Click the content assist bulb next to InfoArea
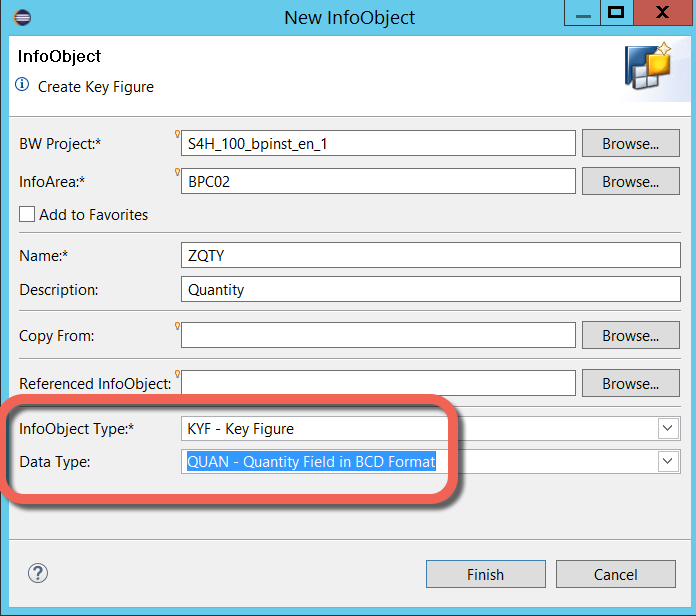 click(177, 172)
